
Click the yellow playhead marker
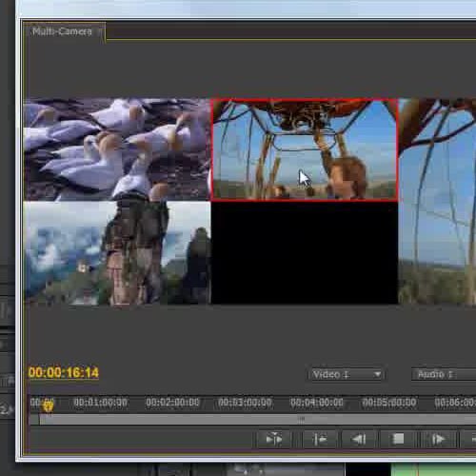[x=49, y=405]
